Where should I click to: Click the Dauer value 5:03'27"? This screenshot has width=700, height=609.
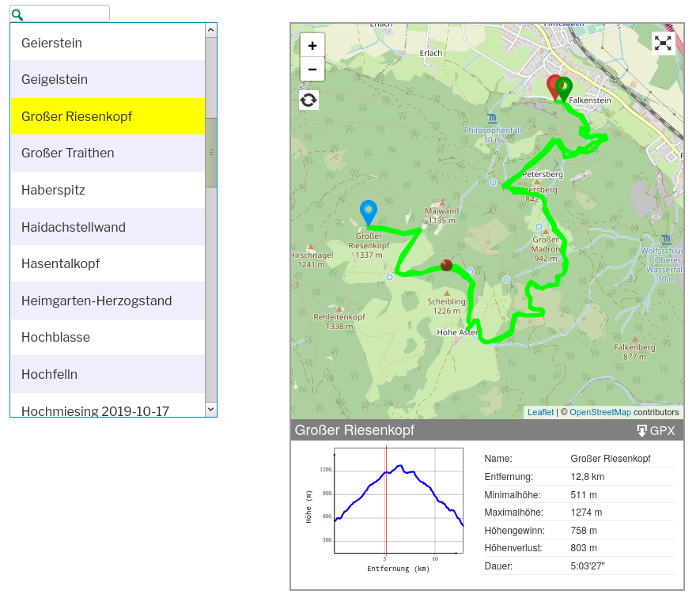[588, 565]
